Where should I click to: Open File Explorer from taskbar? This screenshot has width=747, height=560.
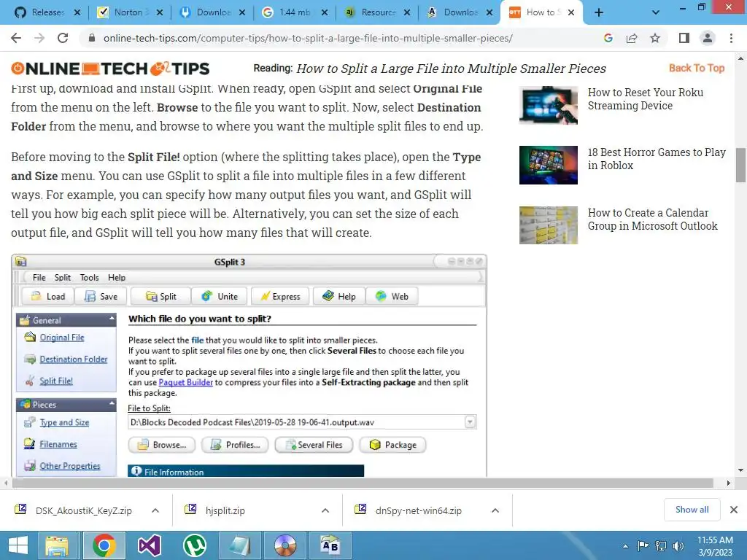(57, 545)
